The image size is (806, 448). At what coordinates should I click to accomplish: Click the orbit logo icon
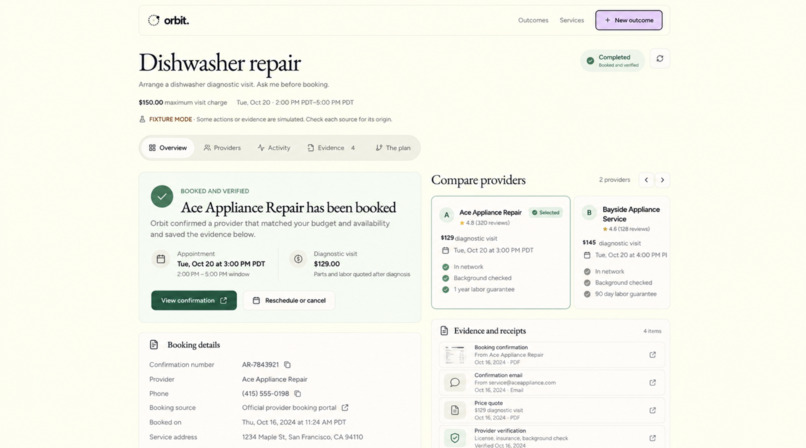(154, 21)
